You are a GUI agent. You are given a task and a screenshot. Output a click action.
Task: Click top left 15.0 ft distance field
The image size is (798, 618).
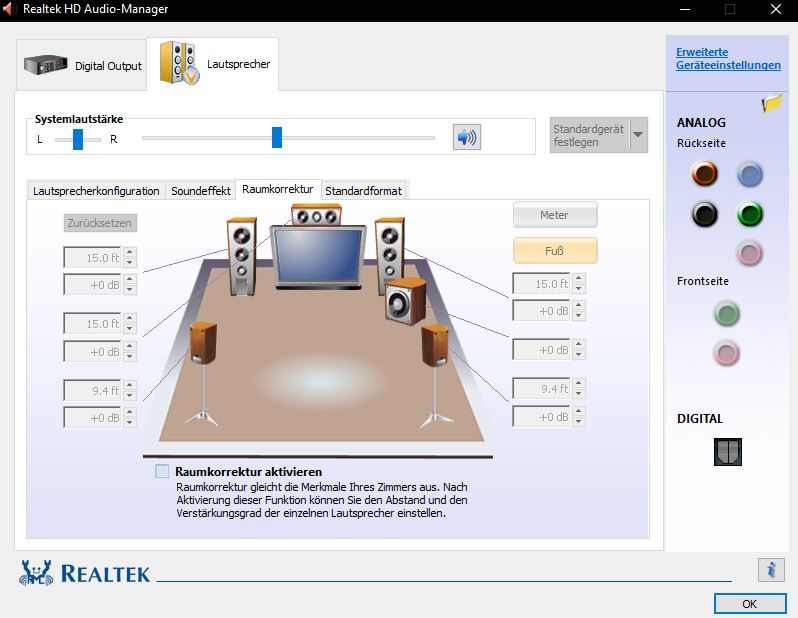93,257
